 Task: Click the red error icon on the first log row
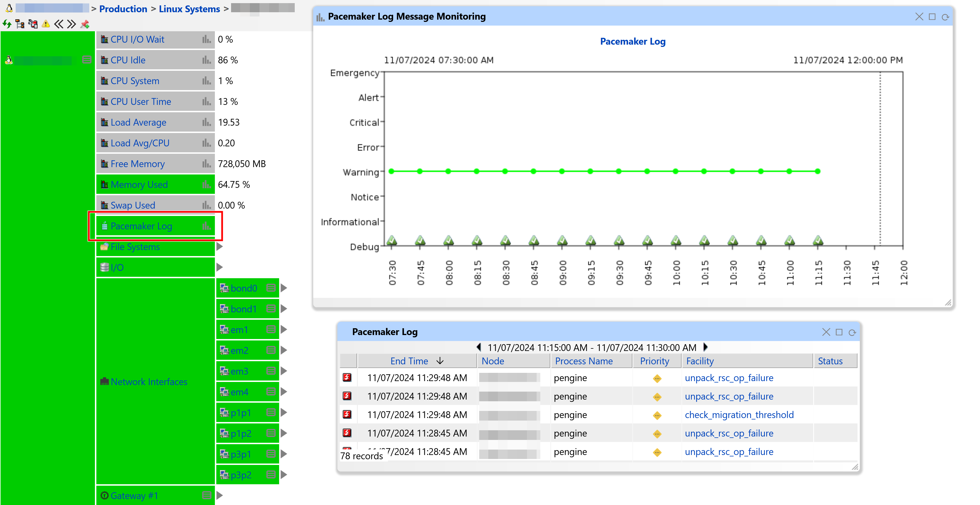coord(347,378)
